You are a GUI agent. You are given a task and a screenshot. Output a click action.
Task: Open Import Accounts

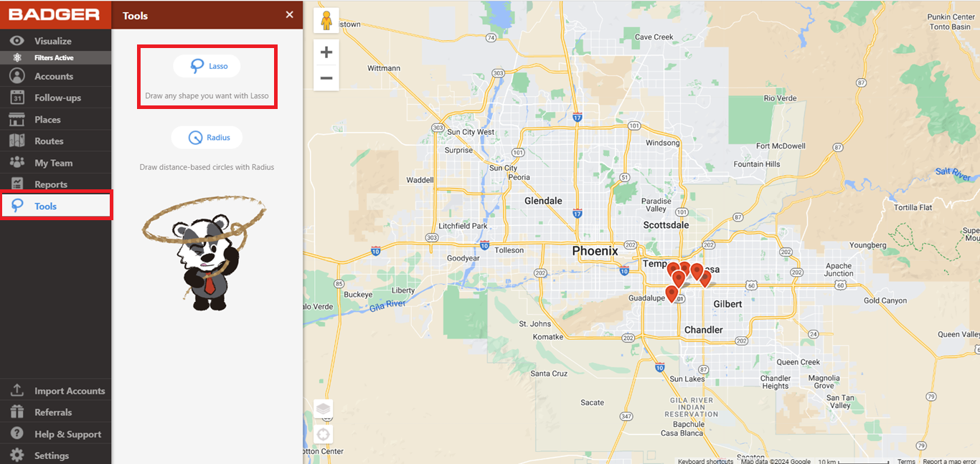click(x=55, y=391)
